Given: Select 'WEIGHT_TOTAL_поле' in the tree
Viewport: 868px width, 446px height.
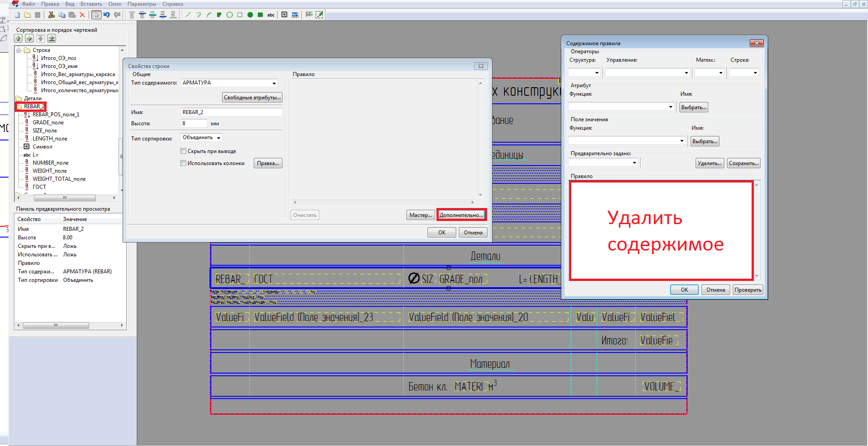Looking at the screenshot, I should (x=59, y=179).
